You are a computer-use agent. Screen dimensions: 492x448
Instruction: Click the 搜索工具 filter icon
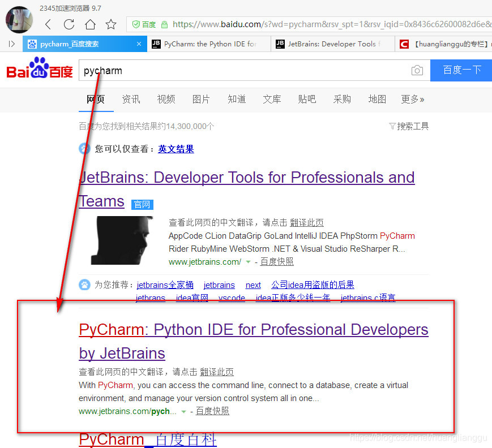click(x=392, y=126)
